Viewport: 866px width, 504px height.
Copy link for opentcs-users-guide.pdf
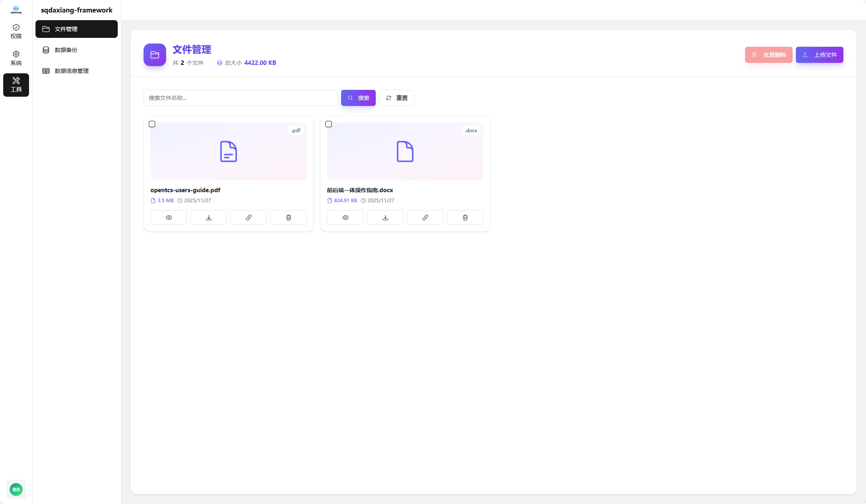pos(248,218)
